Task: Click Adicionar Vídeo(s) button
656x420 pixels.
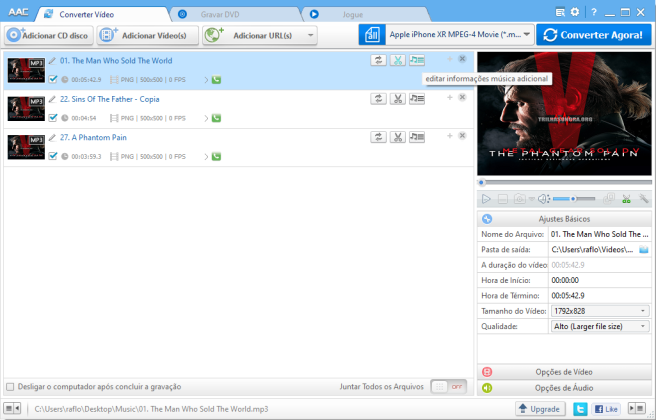Action: (148, 36)
